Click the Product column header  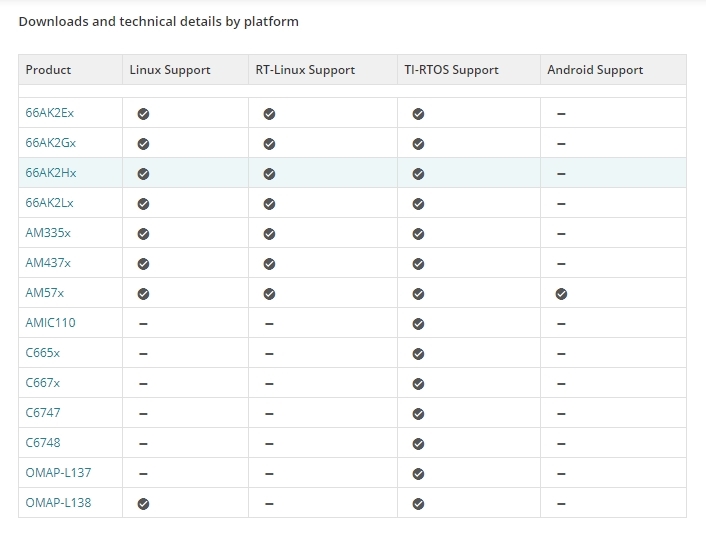pos(48,70)
